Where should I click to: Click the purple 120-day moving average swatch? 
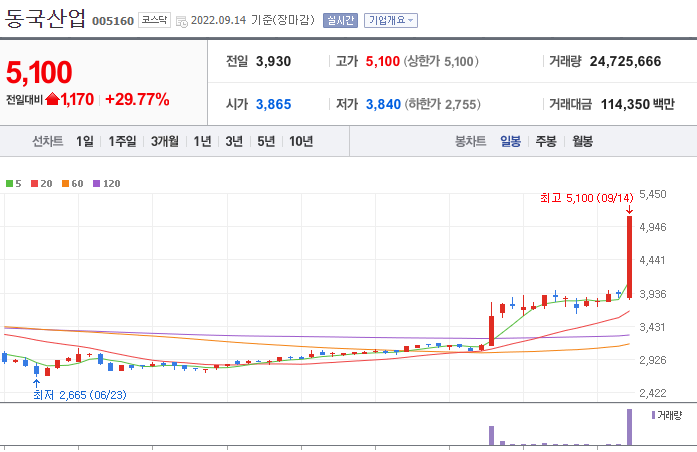96,184
